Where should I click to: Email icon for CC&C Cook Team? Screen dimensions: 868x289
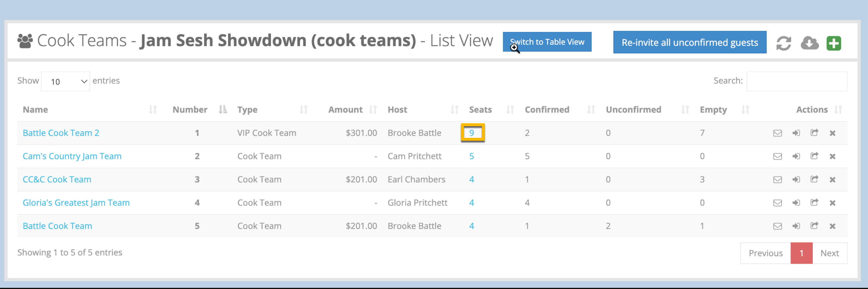pos(777,180)
